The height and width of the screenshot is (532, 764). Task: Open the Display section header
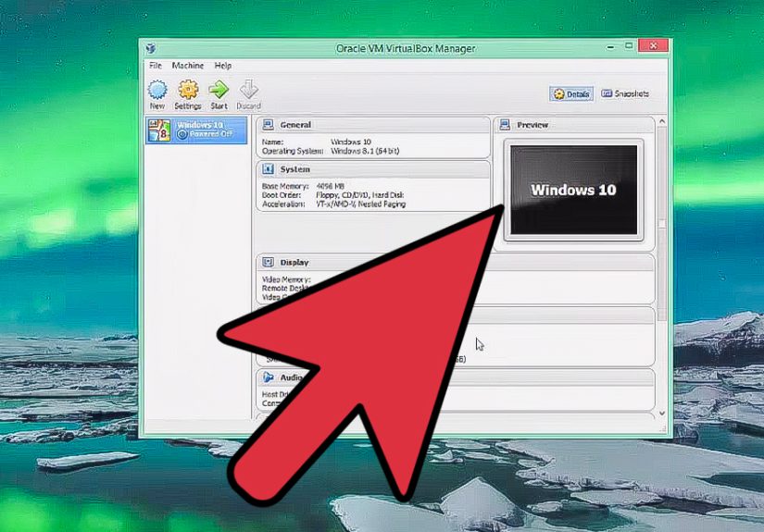click(456, 263)
